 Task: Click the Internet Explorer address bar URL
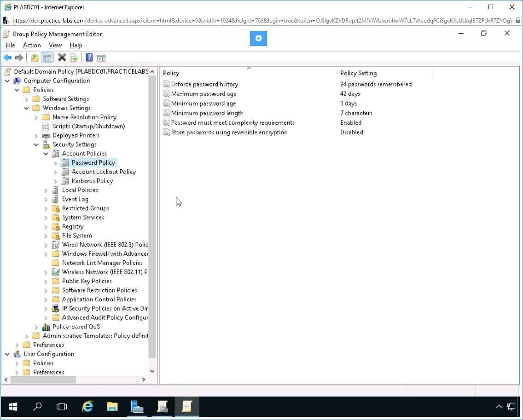[262, 21]
